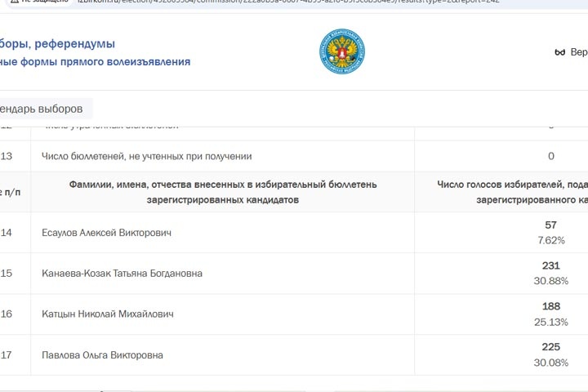This screenshot has height=392, width=588.
Task: Click row number '16'
Action: [x=6, y=314]
